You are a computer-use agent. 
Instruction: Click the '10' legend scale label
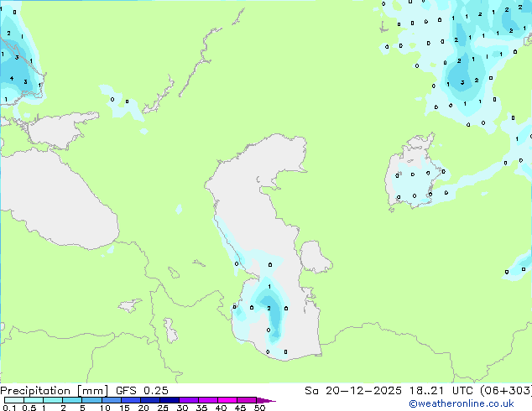(x=105, y=408)
